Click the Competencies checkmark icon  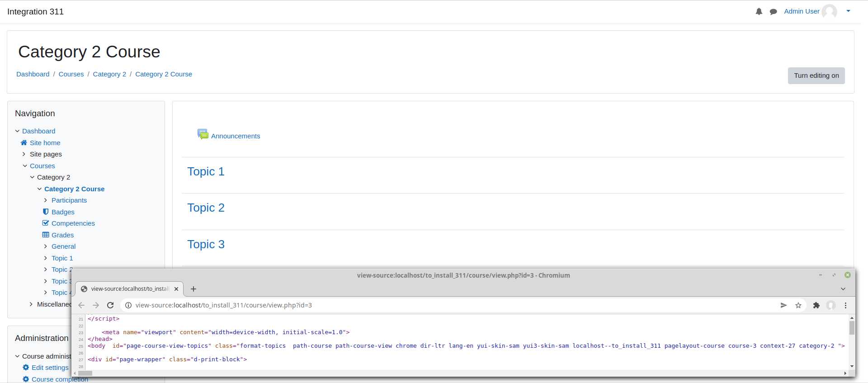pyautogui.click(x=46, y=223)
